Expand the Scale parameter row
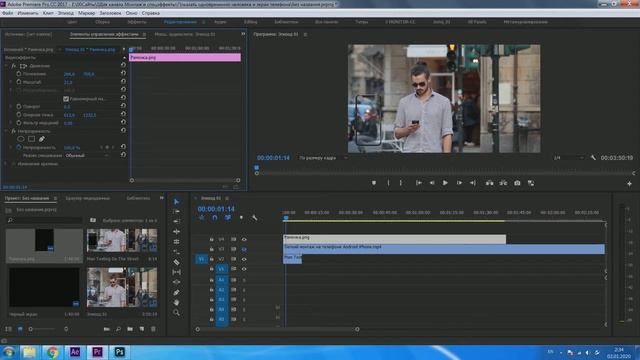 (11, 82)
